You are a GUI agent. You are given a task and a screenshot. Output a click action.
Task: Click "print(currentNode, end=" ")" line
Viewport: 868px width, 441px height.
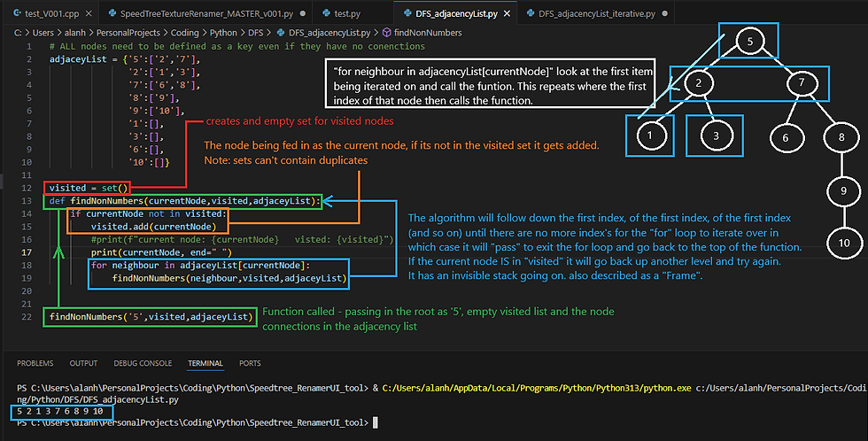tap(161, 252)
